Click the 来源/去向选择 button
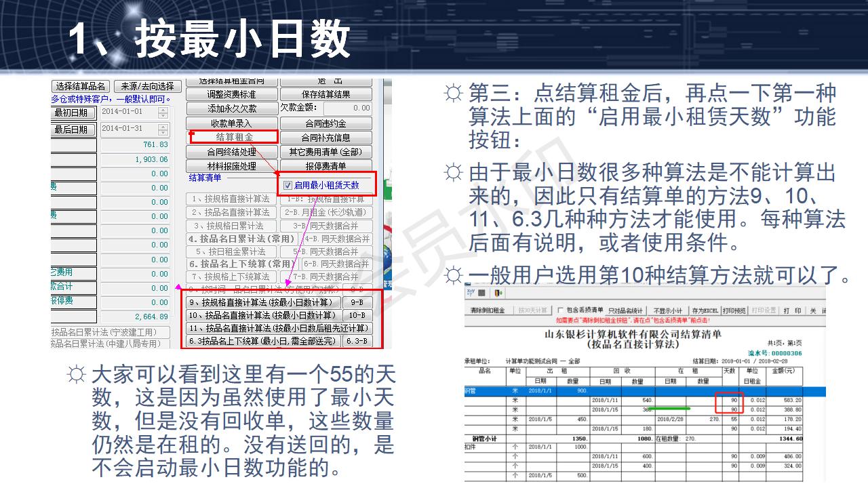This screenshot has width=868, height=488. coord(149,86)
